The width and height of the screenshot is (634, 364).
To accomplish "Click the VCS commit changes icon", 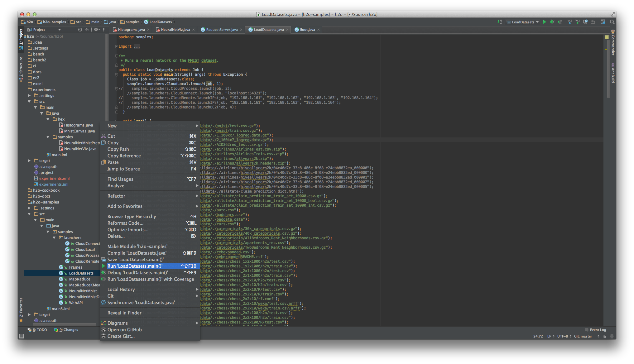I will [x=577, y=22].
